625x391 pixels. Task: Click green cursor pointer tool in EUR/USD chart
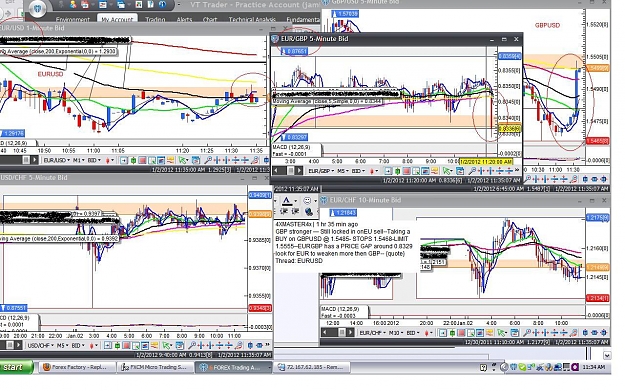point(183,160)
